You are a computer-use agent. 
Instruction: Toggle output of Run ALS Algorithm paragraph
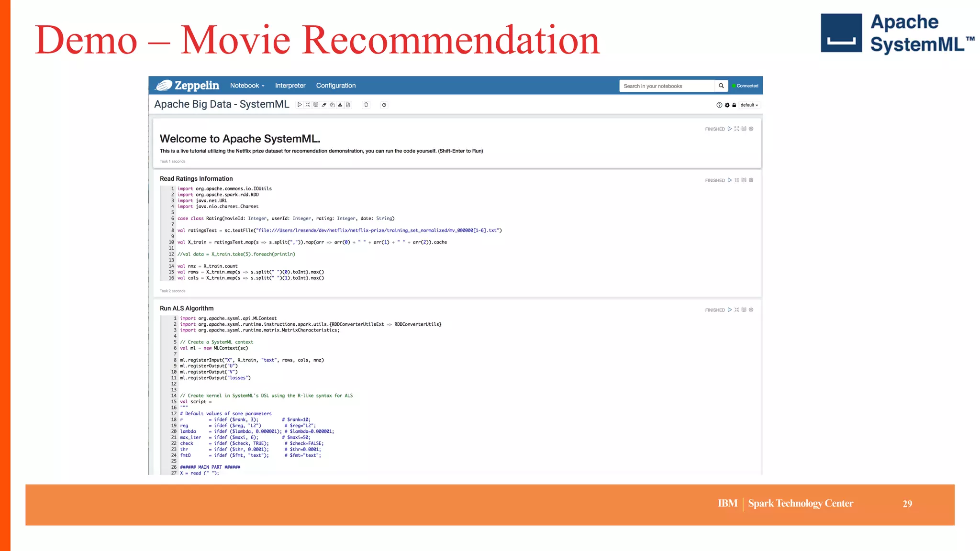[744, 310]
